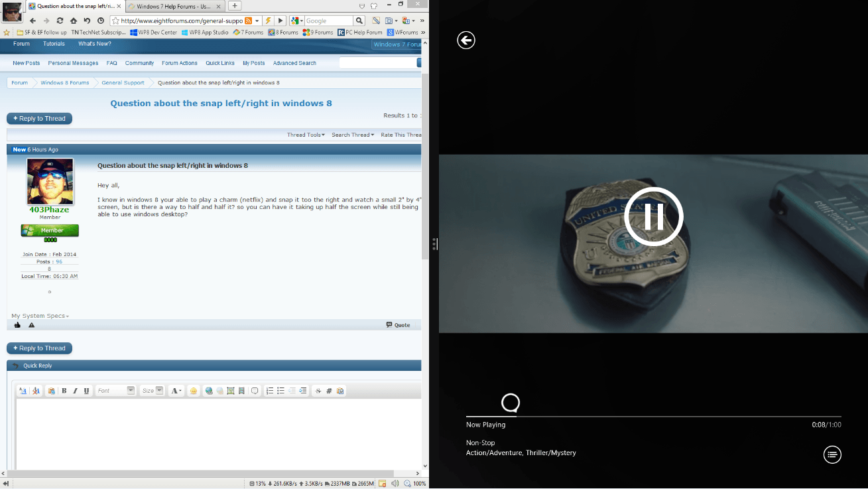This screenshot has width=868, height=489.
Task: Open the text color dropdown
Action: pos(176,391)
